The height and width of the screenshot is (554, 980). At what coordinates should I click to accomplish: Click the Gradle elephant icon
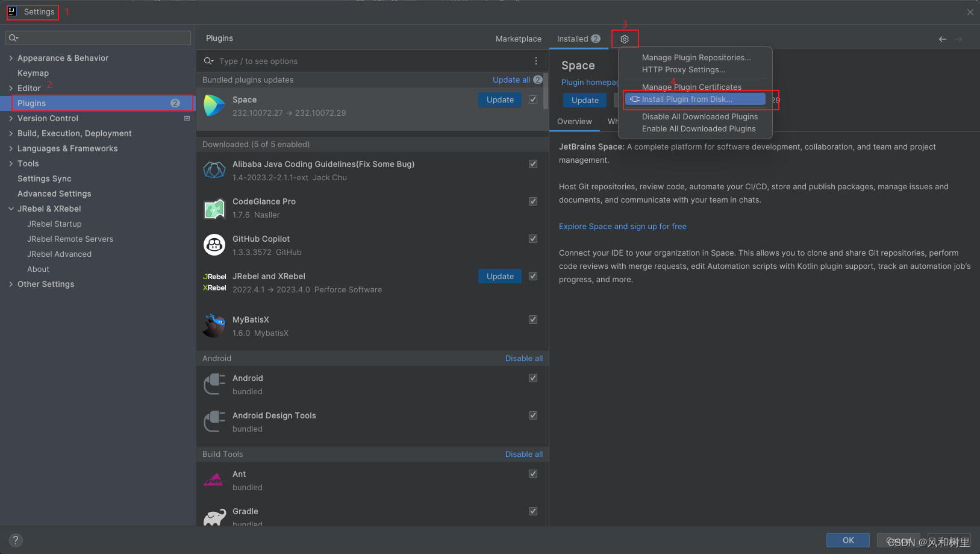pos(214,517)
